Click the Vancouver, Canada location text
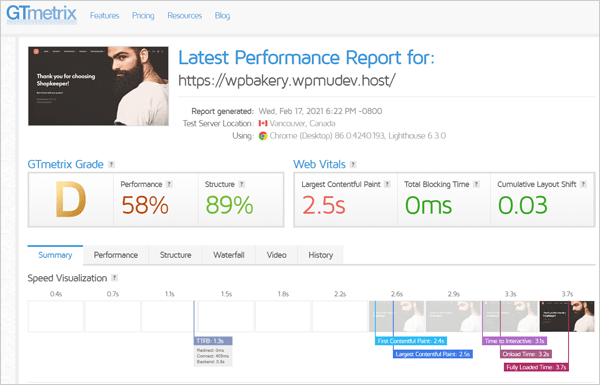600x385 pixels. tap(302, 123)
